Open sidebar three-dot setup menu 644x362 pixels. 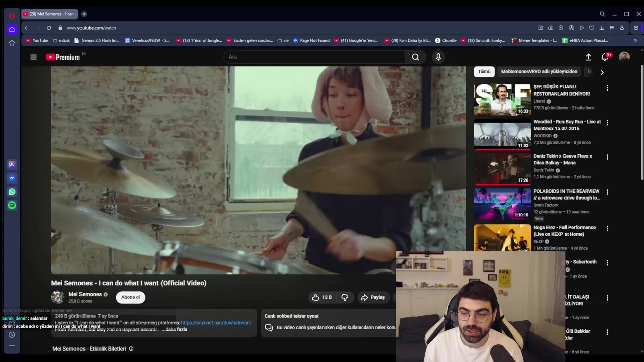[x=12, y=346]
